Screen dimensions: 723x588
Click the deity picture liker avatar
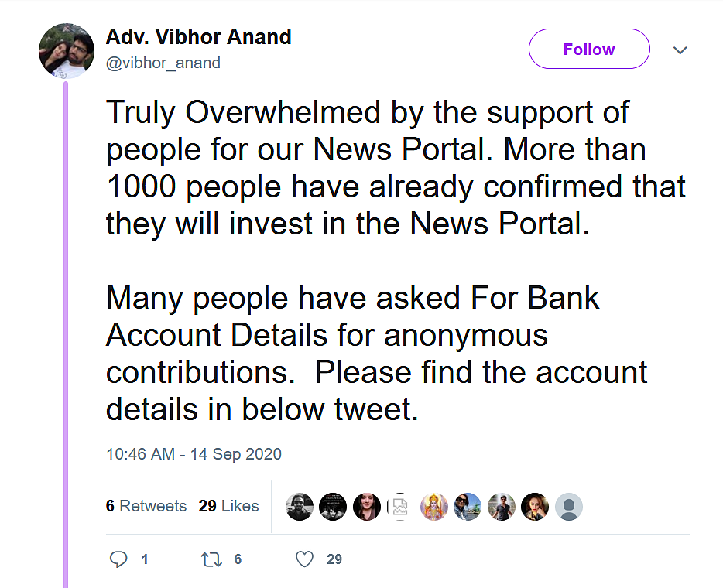point(434,507)
